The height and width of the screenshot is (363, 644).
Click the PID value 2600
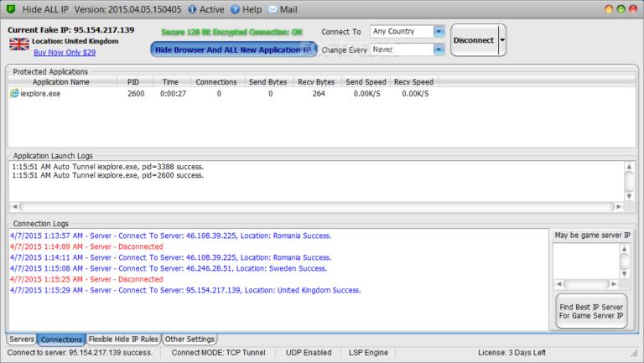(136, 94)
